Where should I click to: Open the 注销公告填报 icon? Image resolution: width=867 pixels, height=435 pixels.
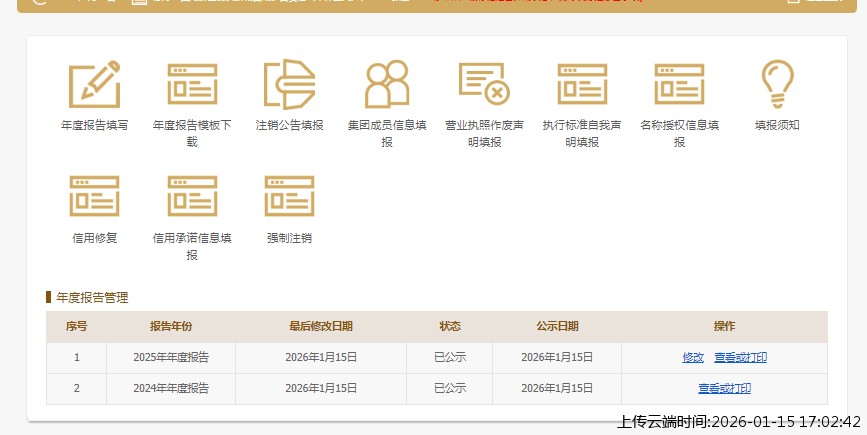pos(289,84)
